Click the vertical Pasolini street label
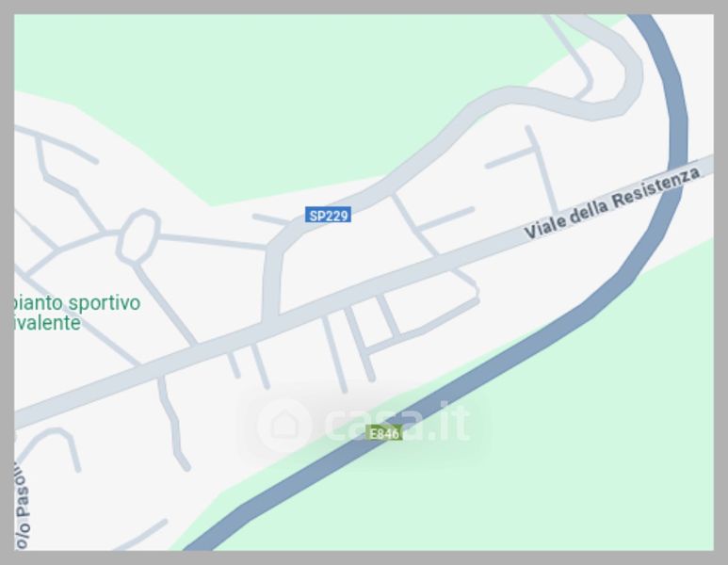Viewport: 728px width, 565px height. click(x=24, y=505)
